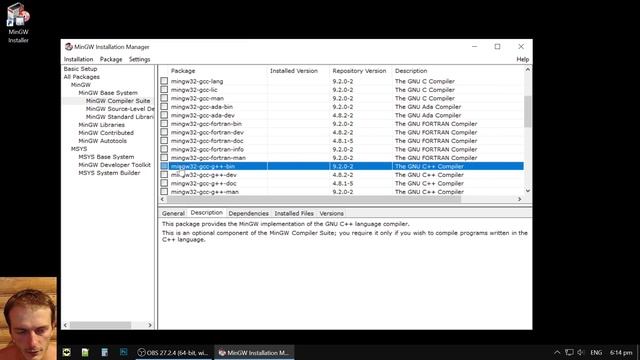Image resolution: width=640 pixels, height=360 pixels.
Task: Switch to the Installed Files tab
Action: (x=294, y=213)
